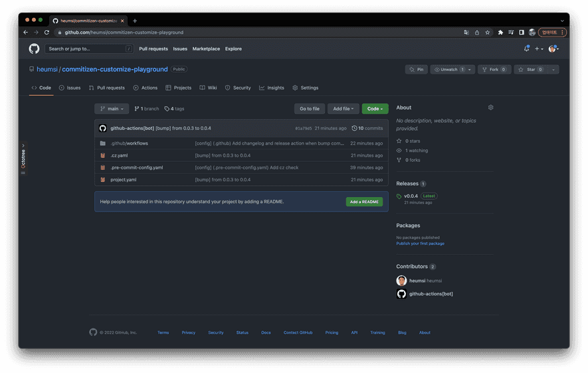Open Chrome extensions puzzle icon
Viewport: 588px width, 373px height.
pos(500,32)
